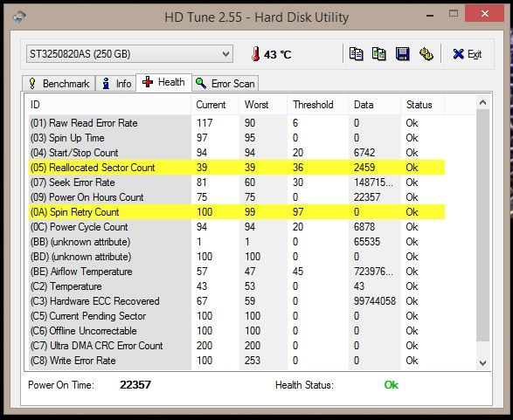Open the drive selection dropdown

(x=129, y=54)
